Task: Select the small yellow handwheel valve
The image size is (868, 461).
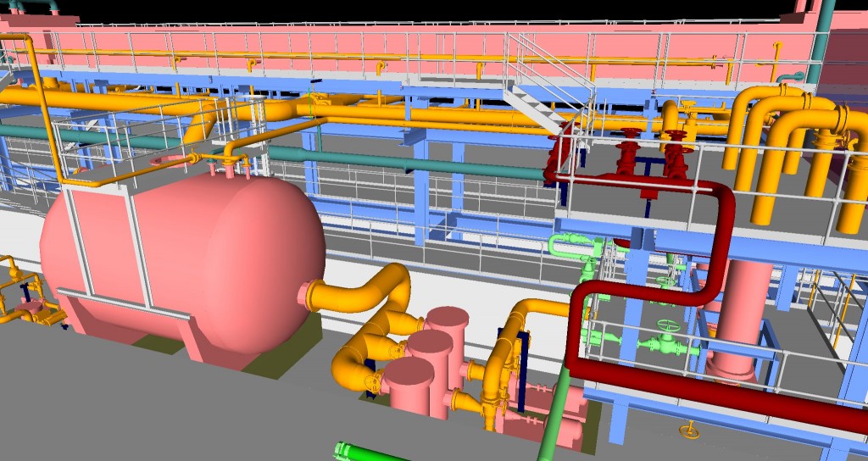Action: (x=691, y=430)
